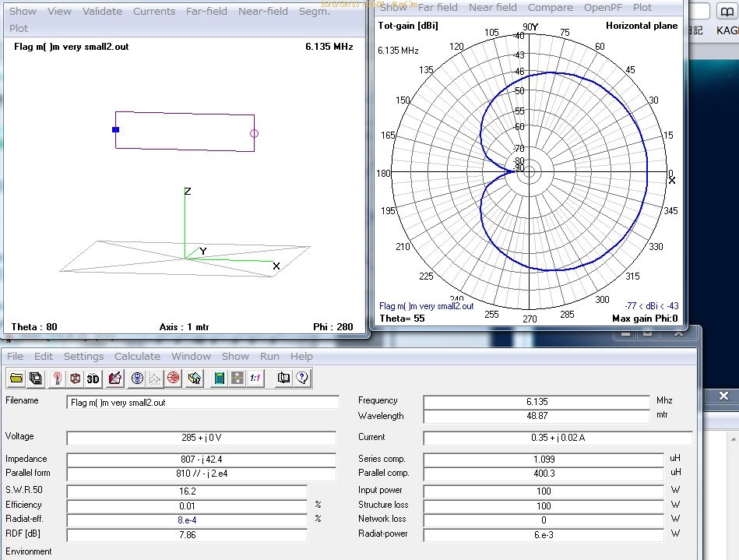The height and width of the screenshot is (560, 739).
Task: Open the File menu in the main window
Action: tap(15, 357)
